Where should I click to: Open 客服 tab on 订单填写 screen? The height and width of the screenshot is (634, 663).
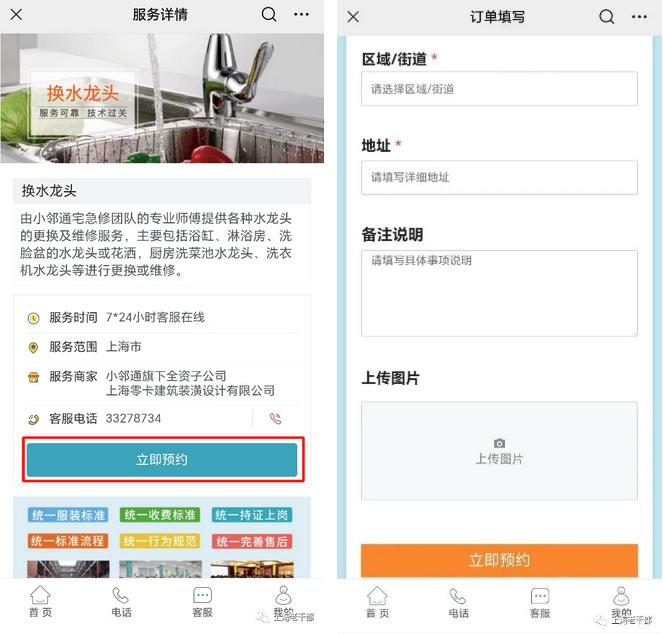(x=540, y=602)
